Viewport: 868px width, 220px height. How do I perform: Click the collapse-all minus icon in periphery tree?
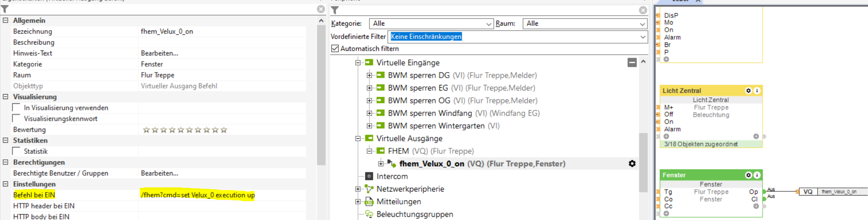(x=632, y=62)
